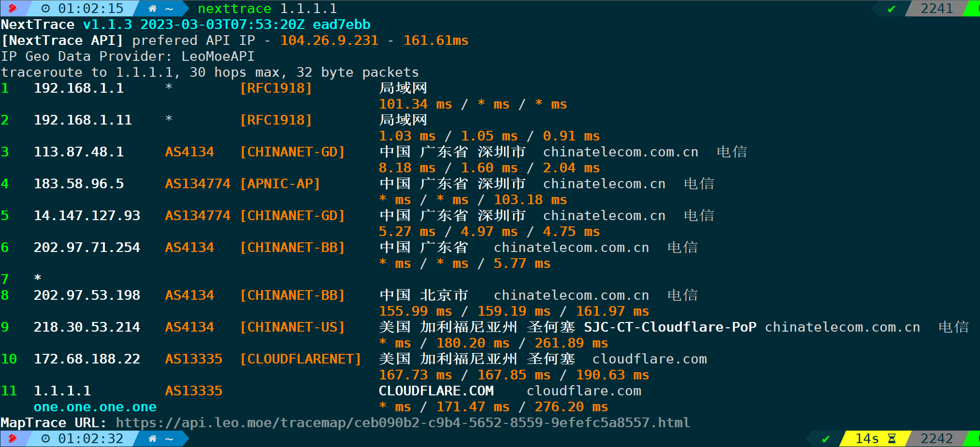Click the home icon in bottom prompt
The height and width of the screenshot is (447, 980).
152,438
